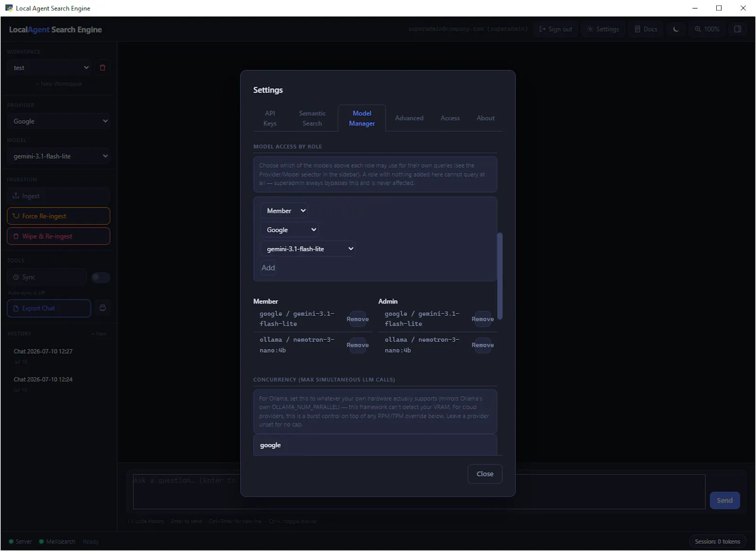
Task: Click the Server status indicator
Action: tap(20, 542)
